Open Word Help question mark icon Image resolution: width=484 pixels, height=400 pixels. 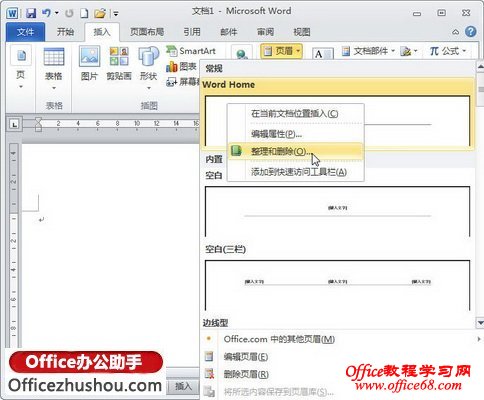click(471, 32)
